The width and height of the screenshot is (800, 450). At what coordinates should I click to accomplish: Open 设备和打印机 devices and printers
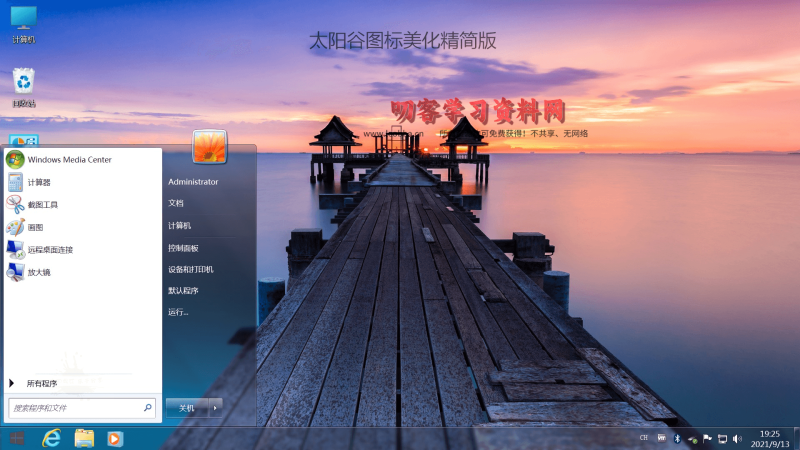pos(191,269)
